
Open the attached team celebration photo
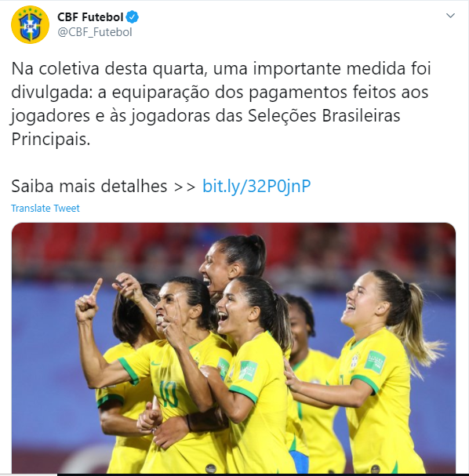tap(234, 347)
